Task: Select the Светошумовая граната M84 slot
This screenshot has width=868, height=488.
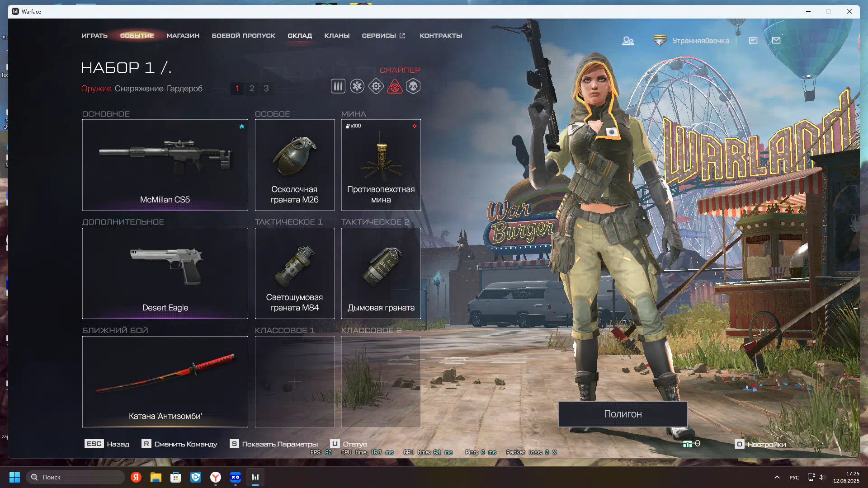Action: coord(294,273)
